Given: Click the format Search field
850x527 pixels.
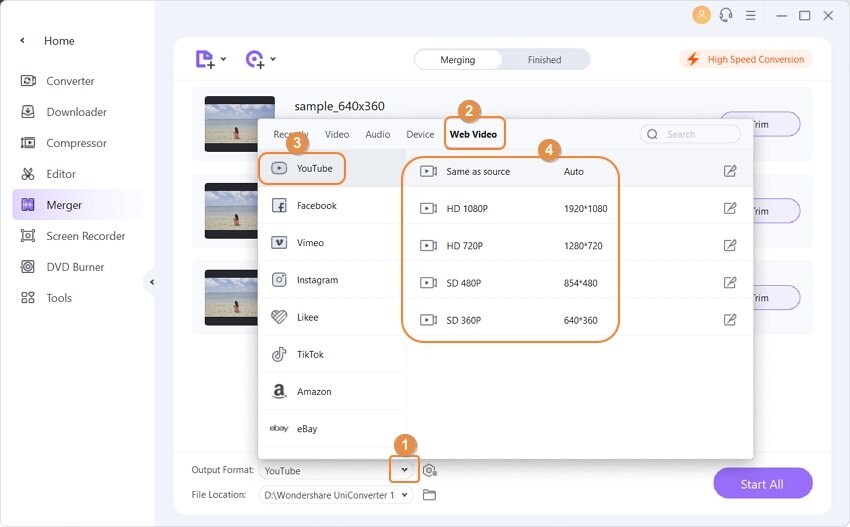Looking at the screenshot, I should click(x=690, y=134).
